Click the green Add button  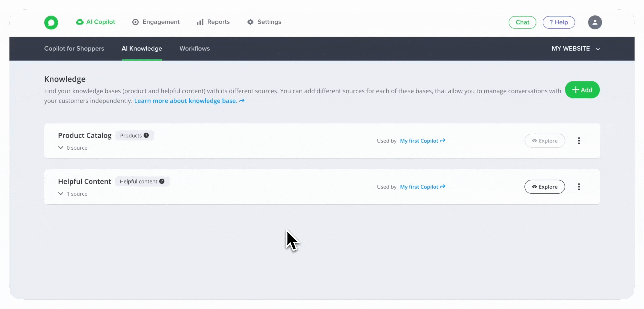coord(582,90)
